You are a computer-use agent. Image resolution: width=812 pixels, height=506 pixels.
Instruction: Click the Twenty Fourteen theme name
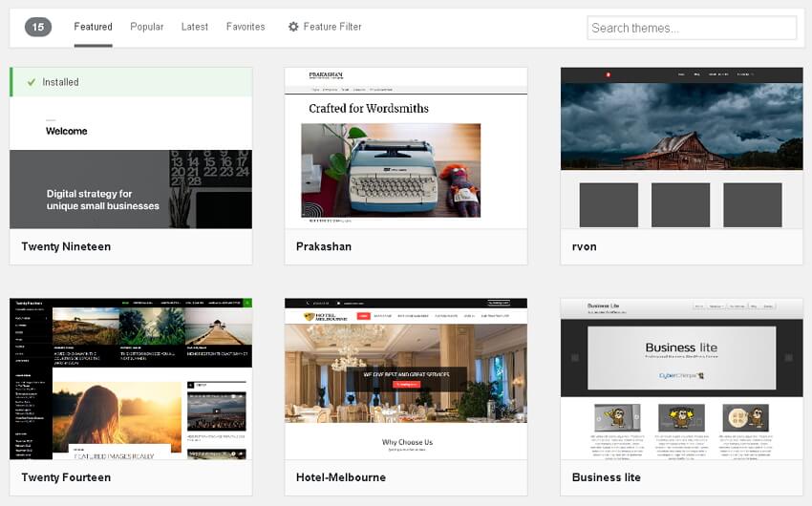[x=66, y=477]
